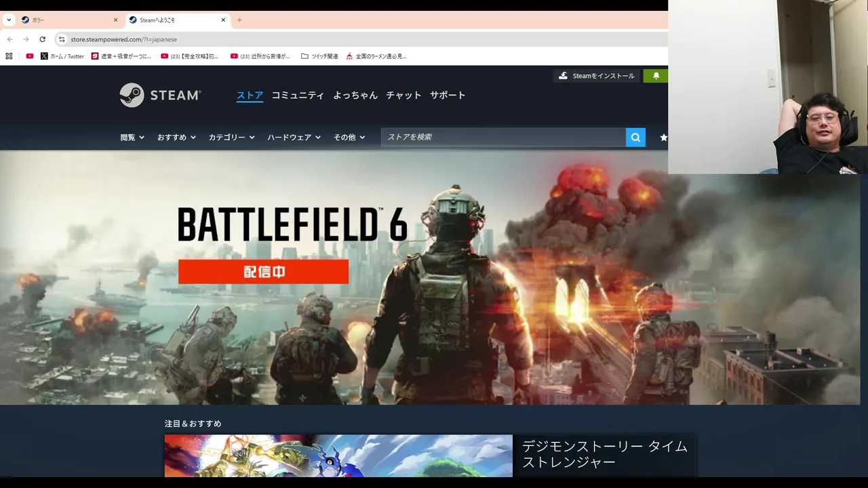Image resolution: width=868 pixels, height=488 pixels.
Task: Open the first YouTube bookmark icon
Action: point(30,56)
